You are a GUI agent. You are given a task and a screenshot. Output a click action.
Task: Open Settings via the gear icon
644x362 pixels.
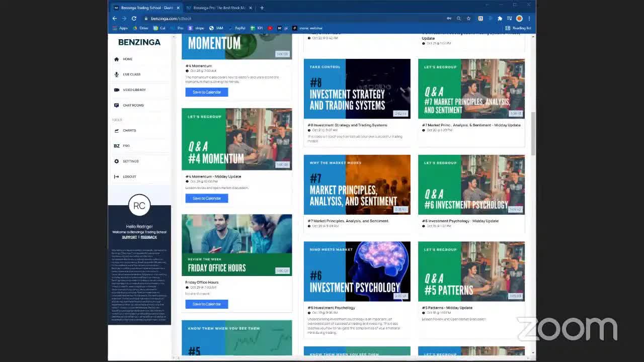tap(117, 161)
